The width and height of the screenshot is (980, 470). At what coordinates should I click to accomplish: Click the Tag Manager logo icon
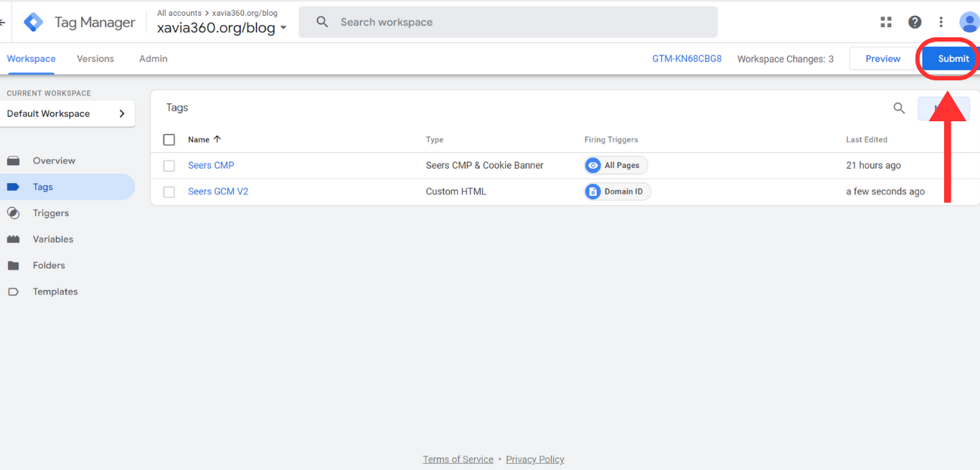(33, 22)
